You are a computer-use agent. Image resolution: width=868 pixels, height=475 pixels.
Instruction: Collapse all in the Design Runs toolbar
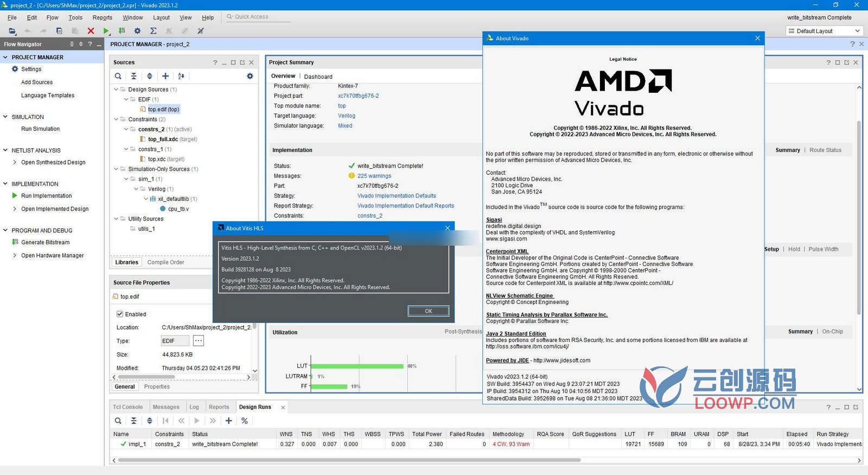coord(134,421)
